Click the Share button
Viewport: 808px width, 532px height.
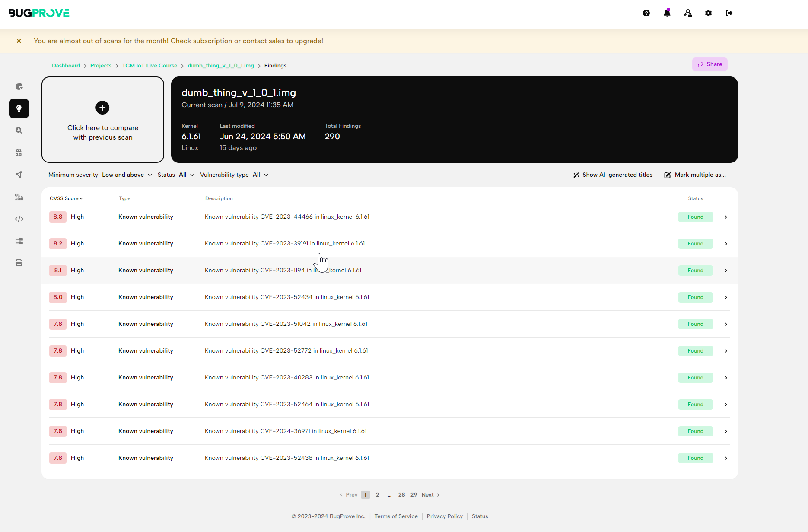coord(709,64)
